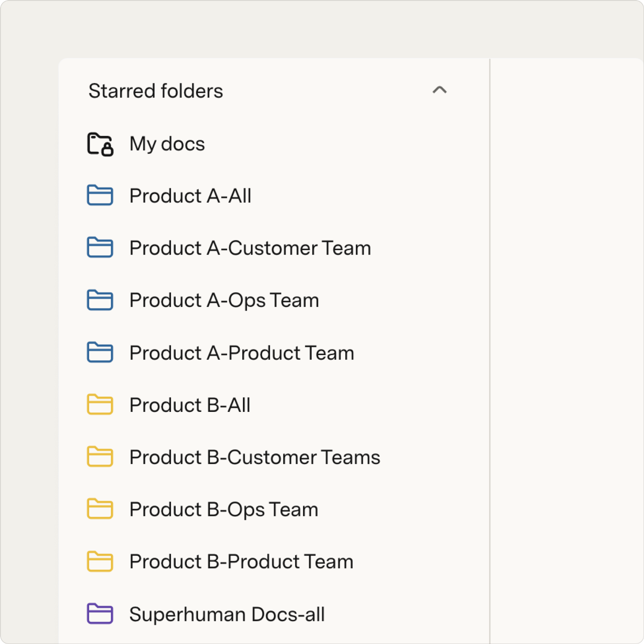Click the folder icon beside Product B-Product Team
The image size is (644, 644).
click(x=100, y=561)
